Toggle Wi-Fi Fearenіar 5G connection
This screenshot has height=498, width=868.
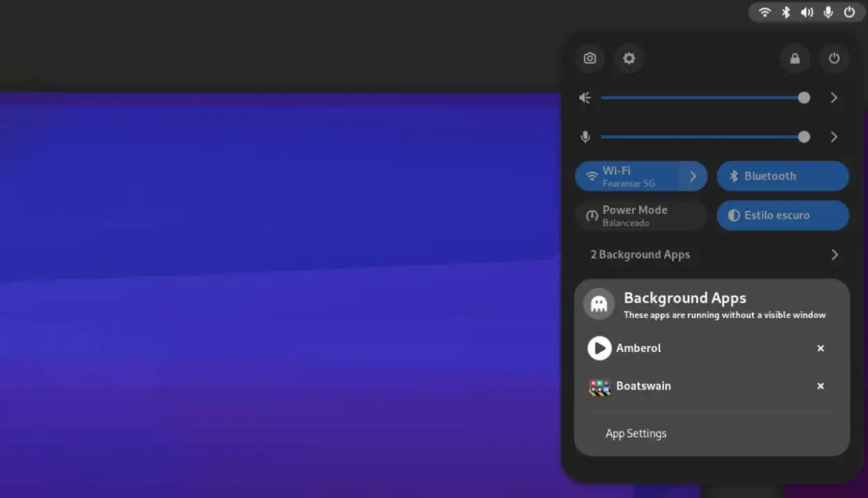(x=626, y=176)
